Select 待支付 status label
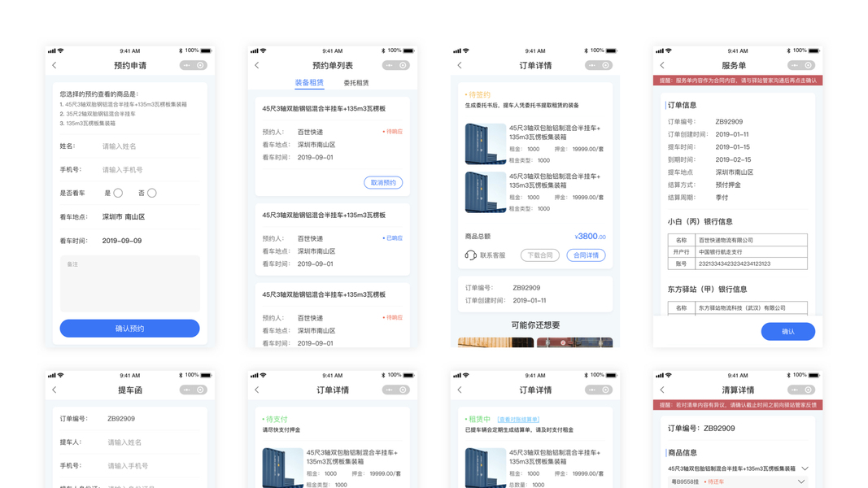The height and width of the screenshot is (488, 868). pos(275,420)
